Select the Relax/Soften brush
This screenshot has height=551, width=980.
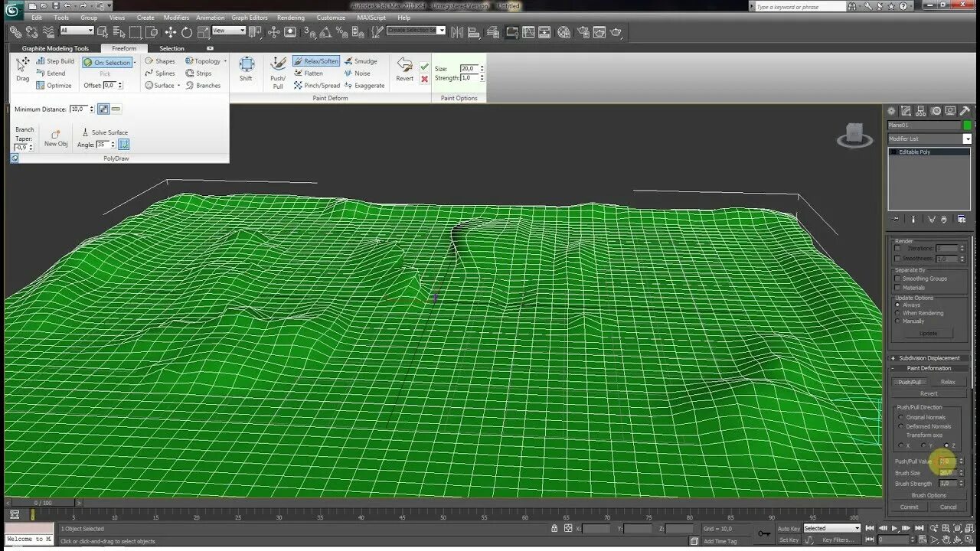[316, 61]
